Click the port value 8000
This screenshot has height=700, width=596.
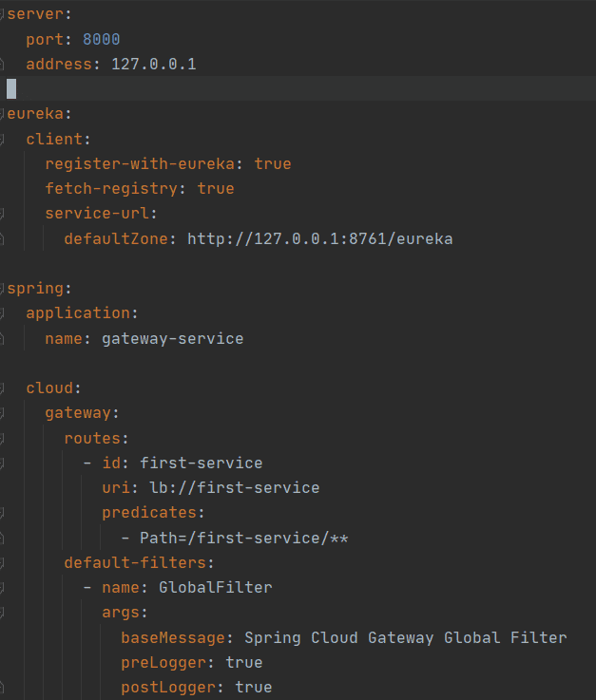click(x=102, y=39)
